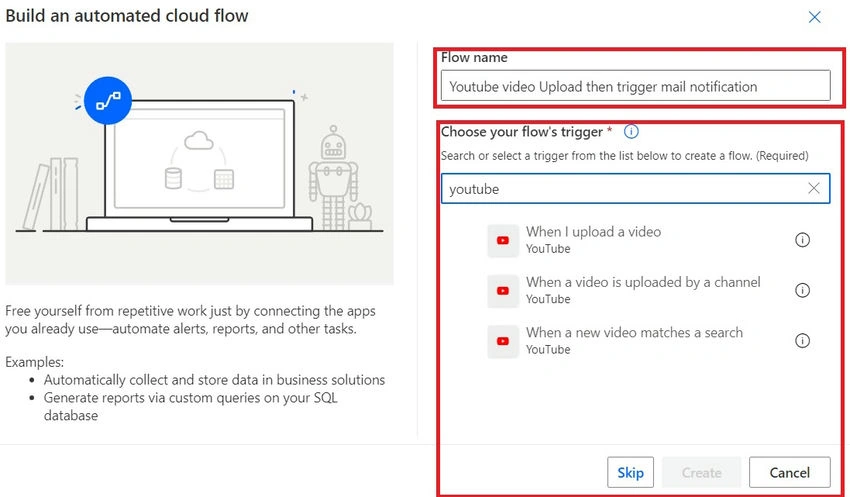Click the Flow name input field
This screenshot has height=497, width=850.
[635, 86]
